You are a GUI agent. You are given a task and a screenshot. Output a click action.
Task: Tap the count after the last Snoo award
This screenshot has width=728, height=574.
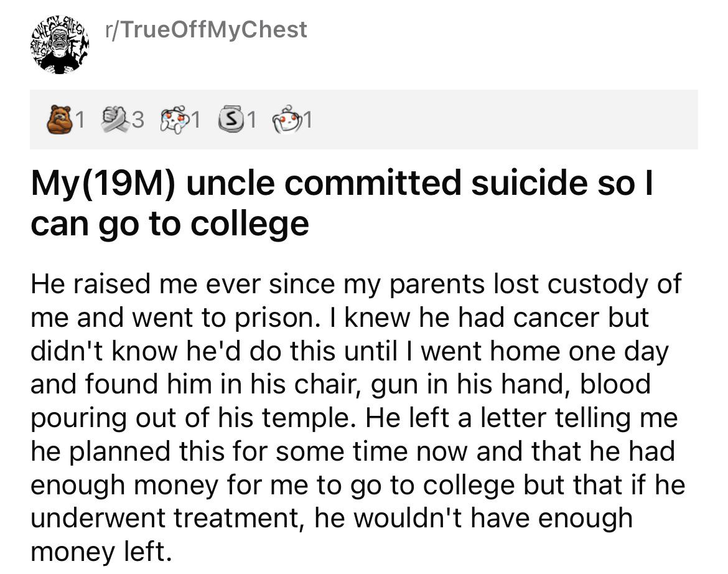pos(307,121)
